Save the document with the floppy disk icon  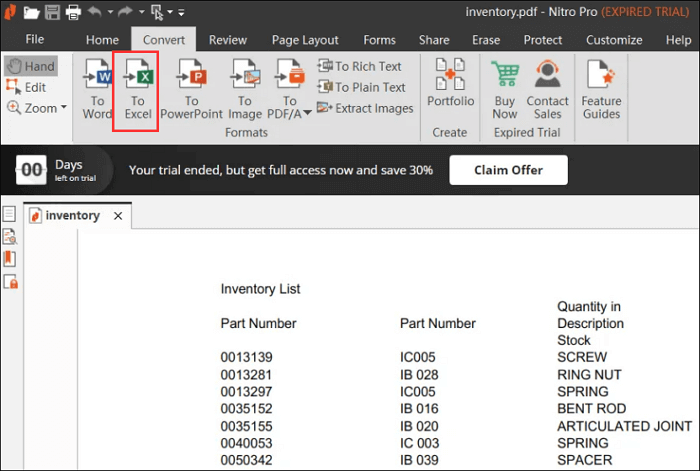click(x=52, y=12)
